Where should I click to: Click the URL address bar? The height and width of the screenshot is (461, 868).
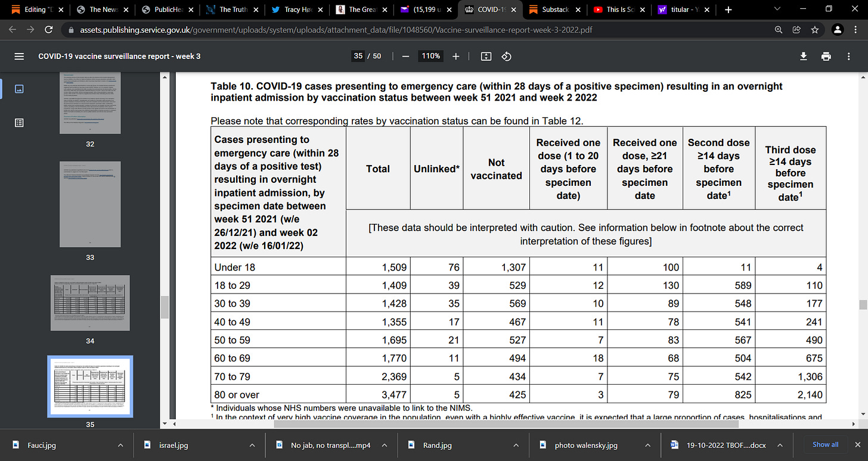pyautogui.click(x=417, y=29)
